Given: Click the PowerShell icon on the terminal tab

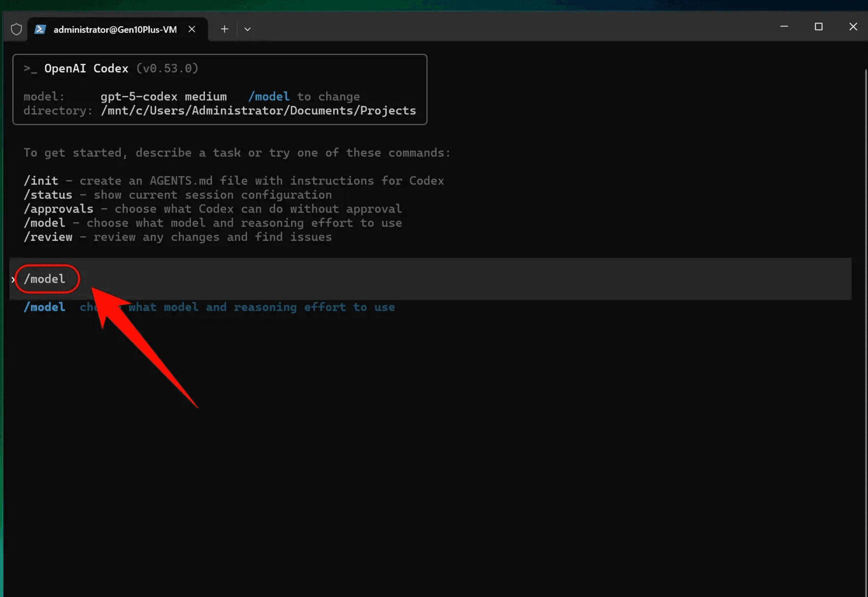Looking at the screenshot, I should [40, 29].
